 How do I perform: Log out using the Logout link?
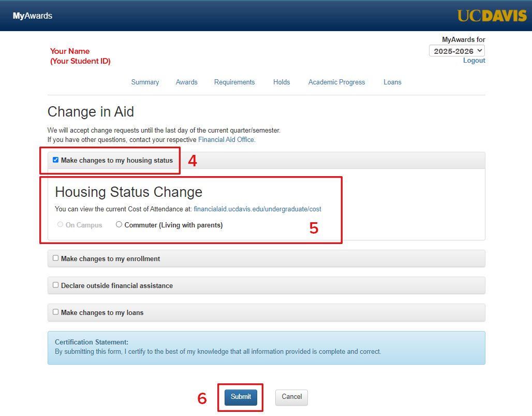click(474, 61)
